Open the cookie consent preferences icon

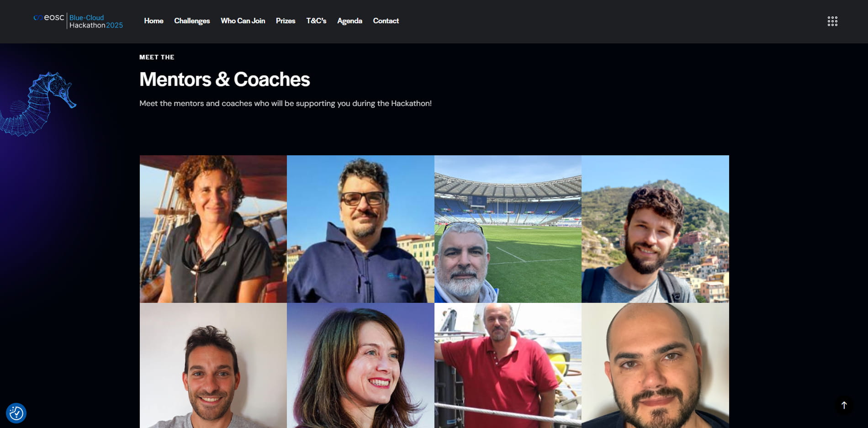point(16,413)
